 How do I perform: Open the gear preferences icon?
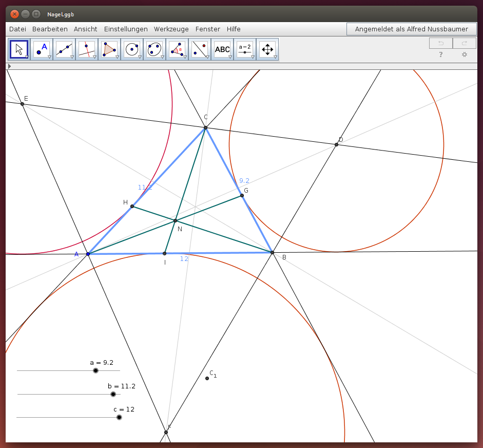click(465, 54)
